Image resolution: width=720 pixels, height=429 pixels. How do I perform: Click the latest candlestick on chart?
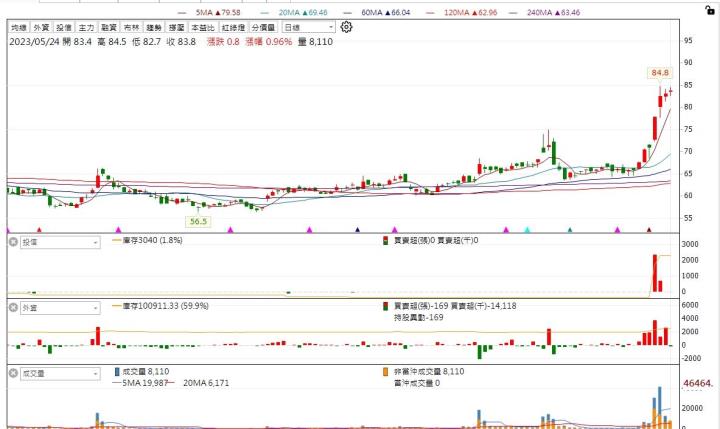coord(670,92)
